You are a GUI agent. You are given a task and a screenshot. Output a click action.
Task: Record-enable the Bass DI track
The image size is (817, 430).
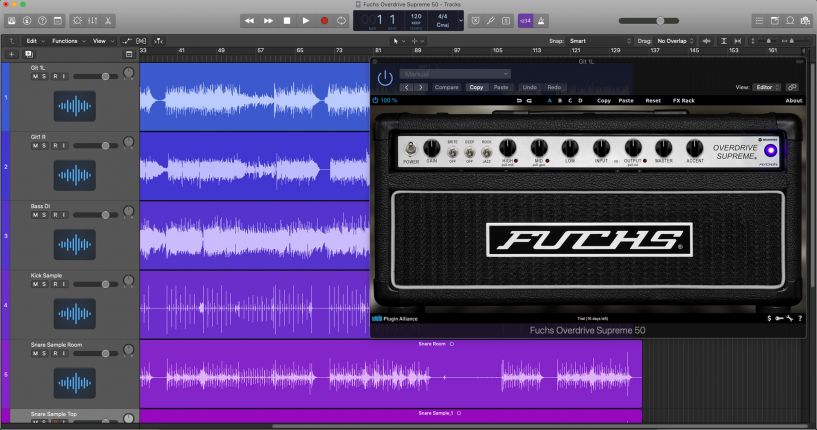click(55, 215)
